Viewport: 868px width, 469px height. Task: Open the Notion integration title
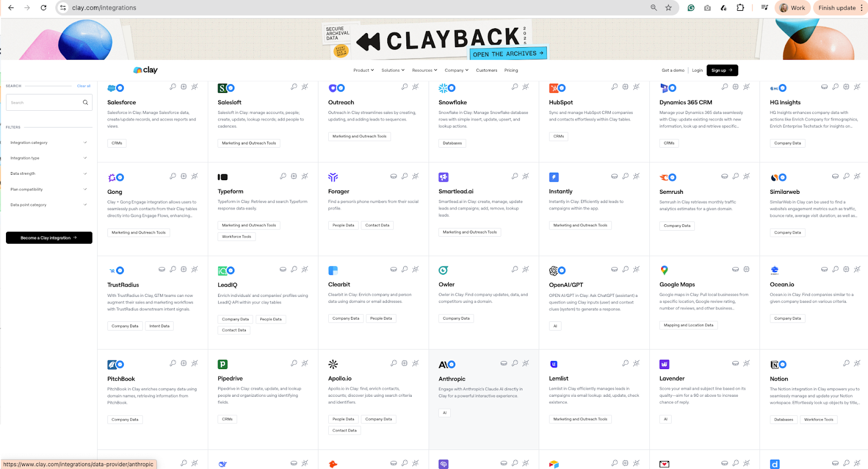click(x=778, y=379)
